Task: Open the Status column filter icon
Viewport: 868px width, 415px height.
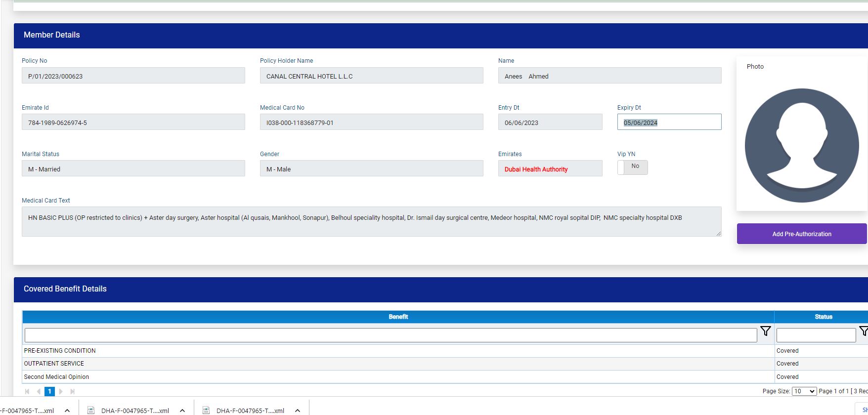Action: (x=864, y=332)
